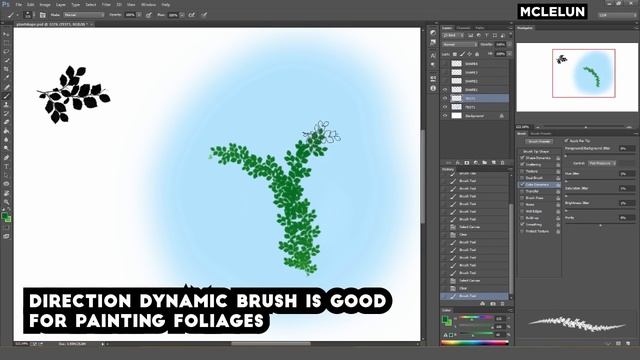Screen dimensions: 640x360
Task: Enable Dual Brush checkbox
Action: (522, 178)
